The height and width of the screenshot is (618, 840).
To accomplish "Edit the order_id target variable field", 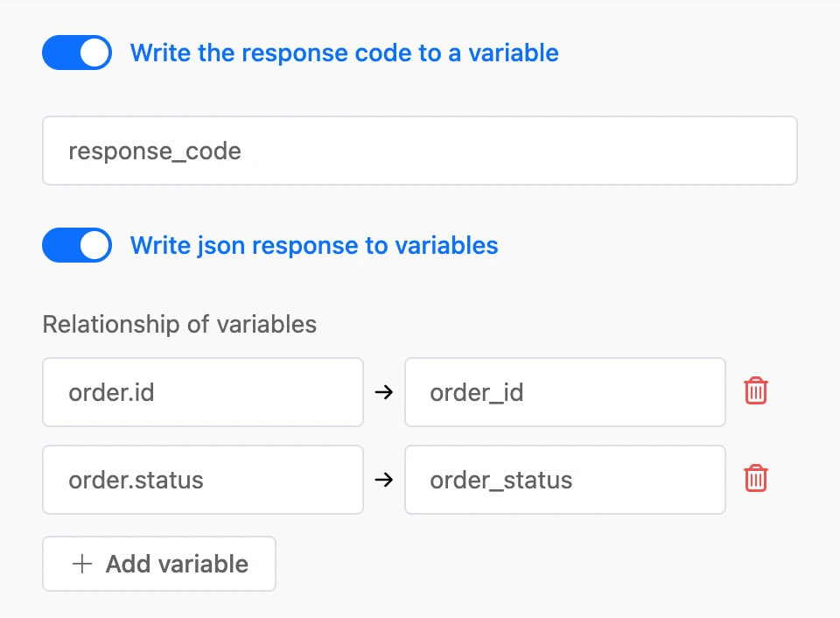I will point(565,392).
